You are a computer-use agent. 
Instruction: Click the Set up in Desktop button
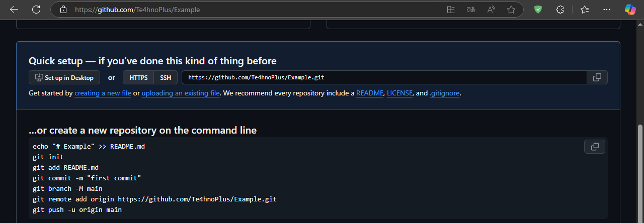click(64, 77)
